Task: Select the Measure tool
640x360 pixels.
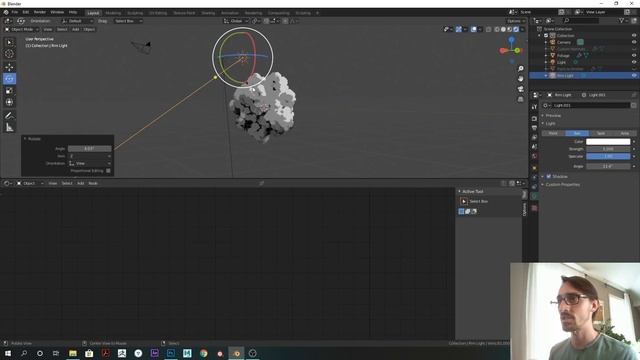Action: (9, 128)
